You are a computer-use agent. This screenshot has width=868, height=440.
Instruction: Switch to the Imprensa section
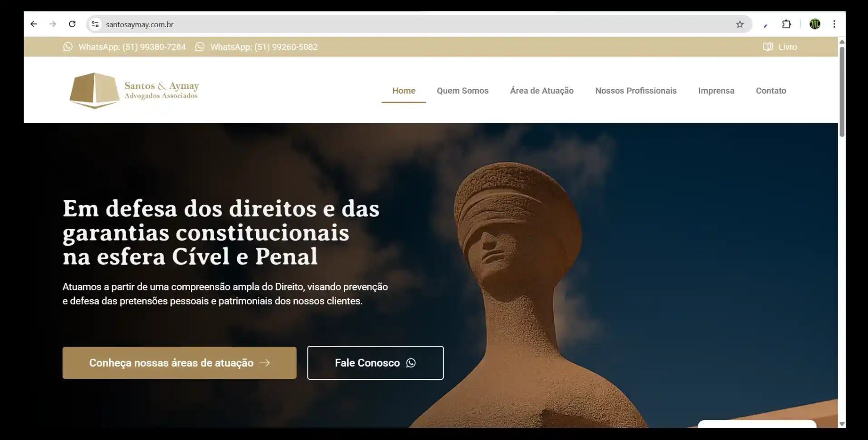point(716,91)
